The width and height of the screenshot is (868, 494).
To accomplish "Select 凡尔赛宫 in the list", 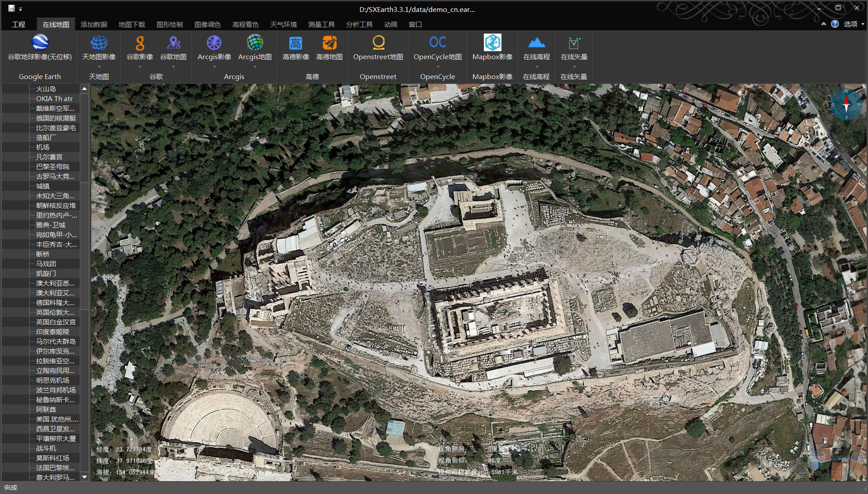I will point(49,157).
